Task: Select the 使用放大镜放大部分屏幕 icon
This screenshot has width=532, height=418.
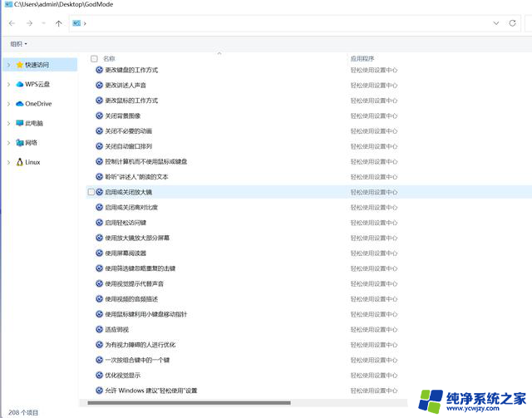Action: (99, 238)
